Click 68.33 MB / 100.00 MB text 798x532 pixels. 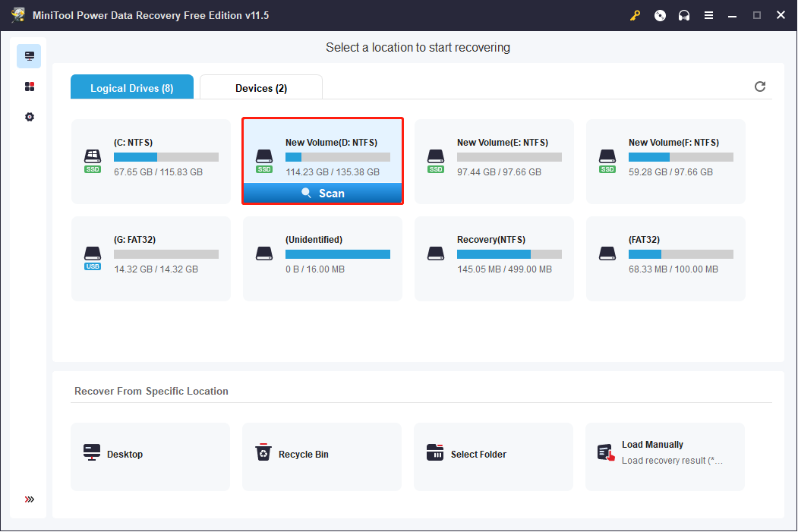673,269
